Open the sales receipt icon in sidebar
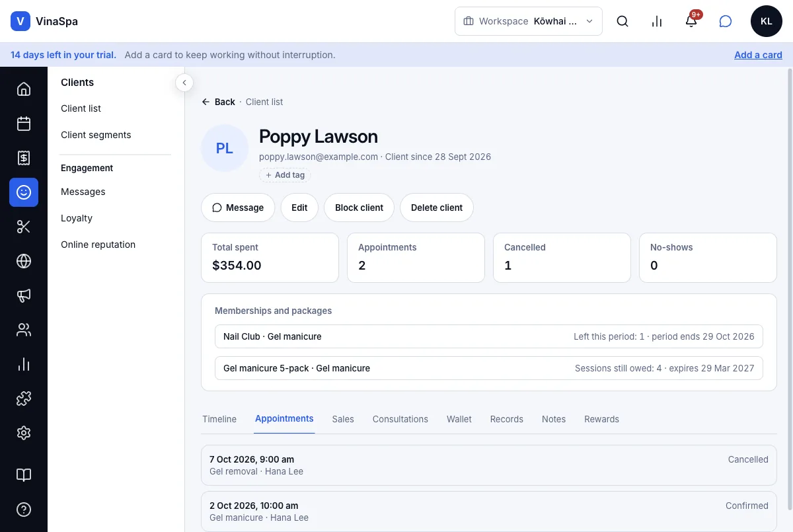The width and height of the screenshot is (793, 532). coord(24,158)
